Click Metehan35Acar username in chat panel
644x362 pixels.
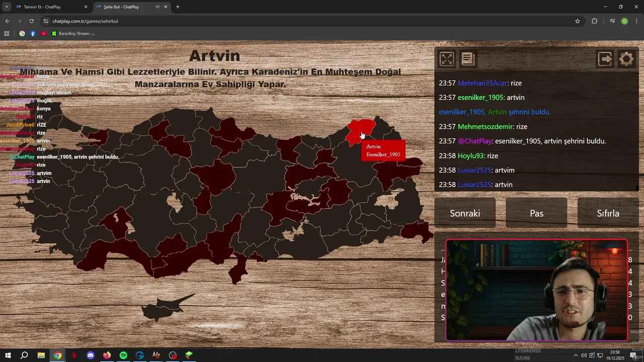click(x=482, y=83)
